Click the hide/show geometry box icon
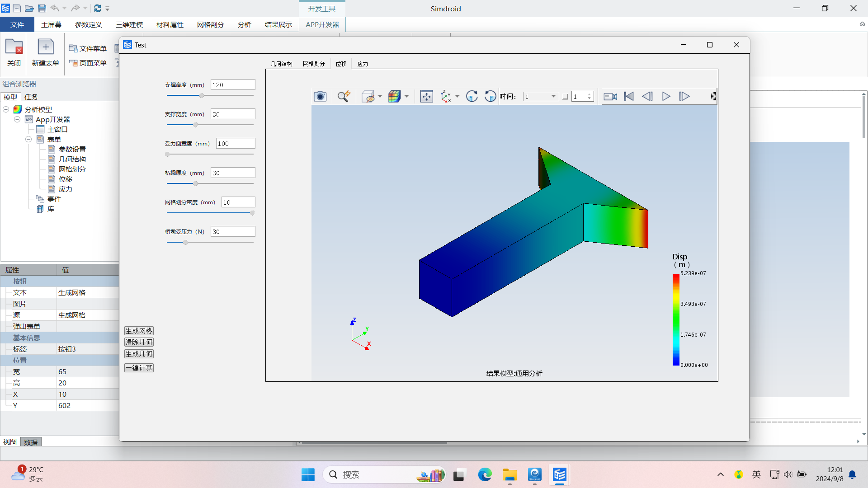Viewport: 868px width, 488px height. click(368, 96)
